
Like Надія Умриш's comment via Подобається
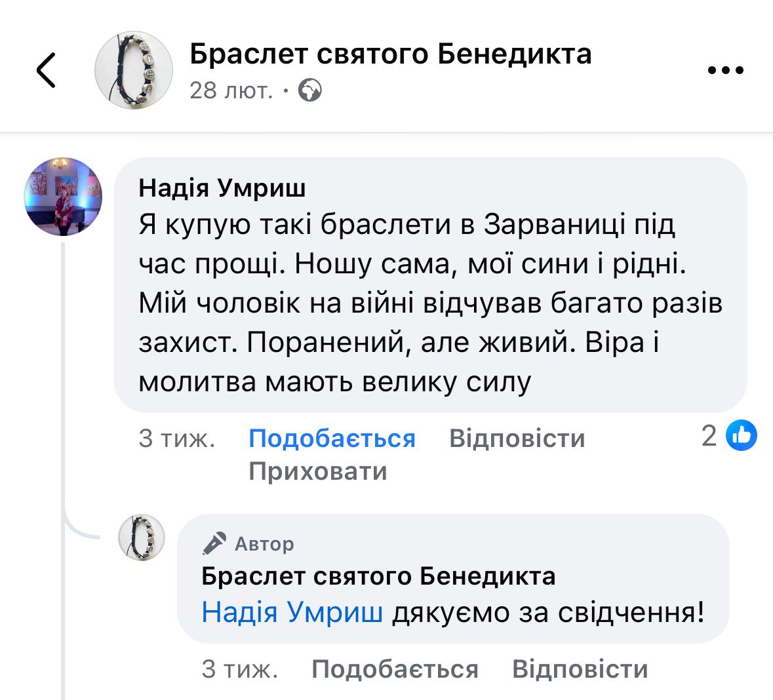pos(332,438)
